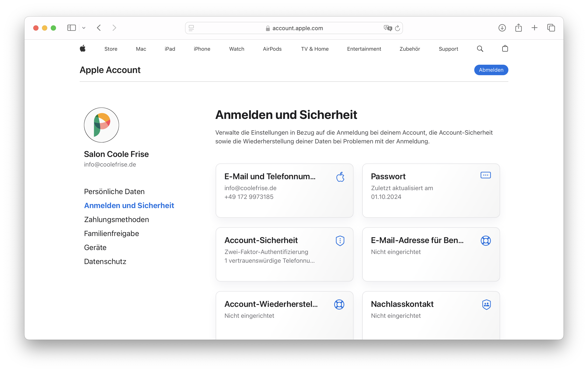Open the Account-Wiederherstel... card title

pos(271,304)
